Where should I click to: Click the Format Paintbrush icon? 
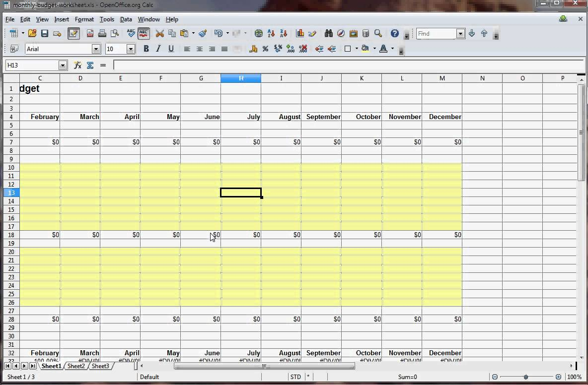pos(202,33)
